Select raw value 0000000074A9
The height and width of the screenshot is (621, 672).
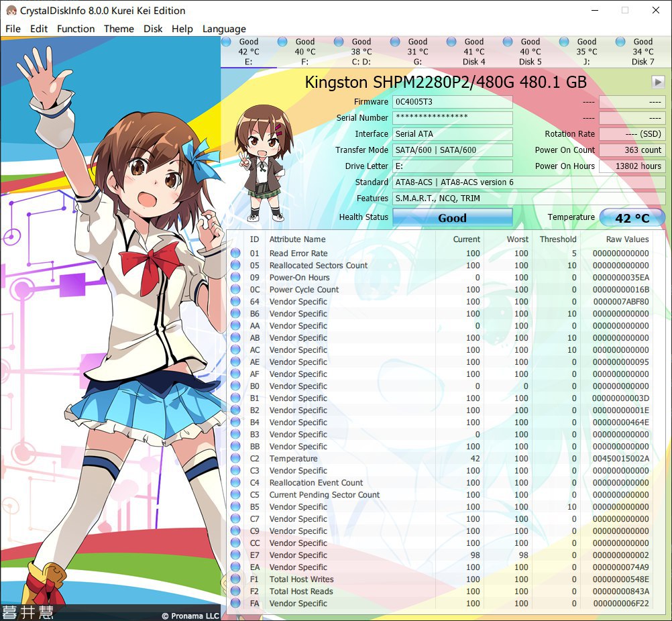(621, 567)
